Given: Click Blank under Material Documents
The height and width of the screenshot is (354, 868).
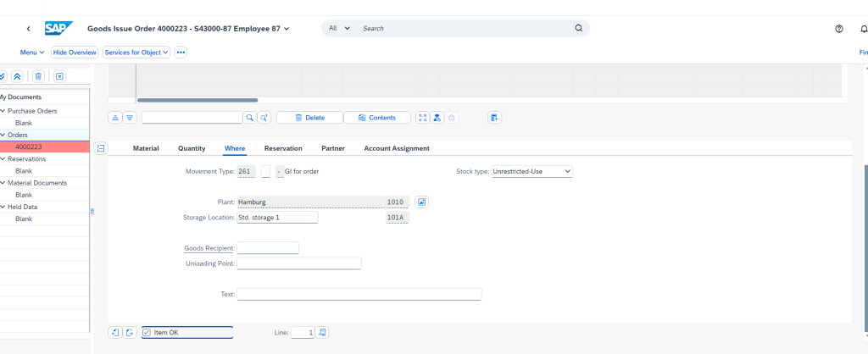Looking at the screenshot, I should (24, 195).
